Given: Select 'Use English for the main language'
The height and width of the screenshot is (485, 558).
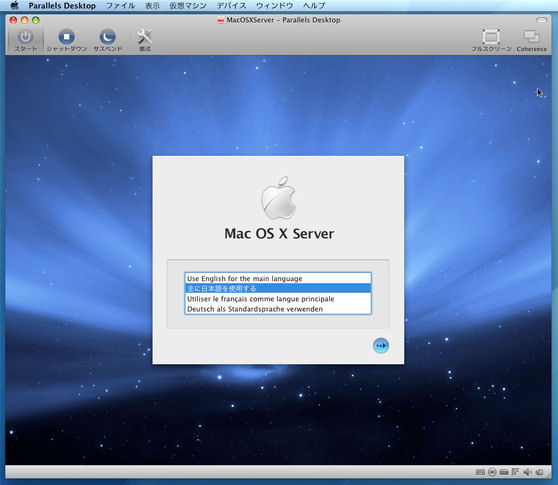Looking at the screenshot, I should [x=278, y=278].
